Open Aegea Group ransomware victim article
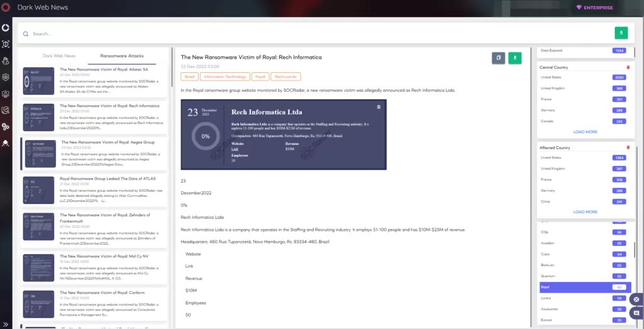The height and width of the screenshot is (329, 644). point(94,153)
